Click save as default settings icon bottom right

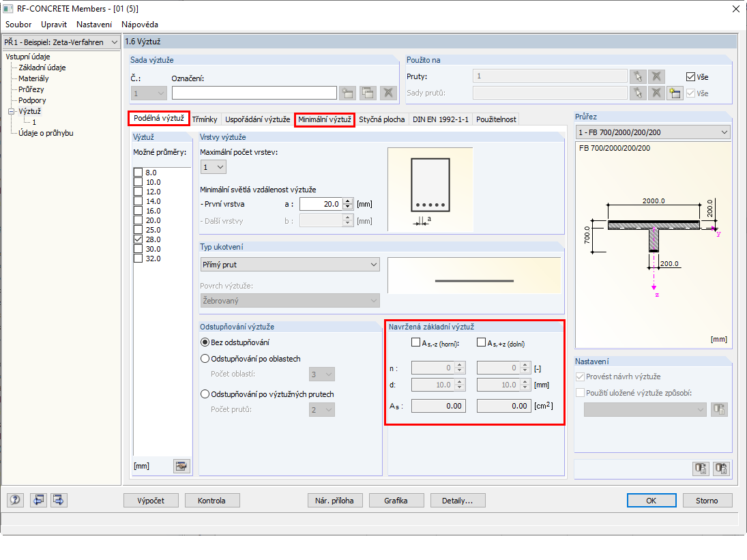(x=721, y=469)
